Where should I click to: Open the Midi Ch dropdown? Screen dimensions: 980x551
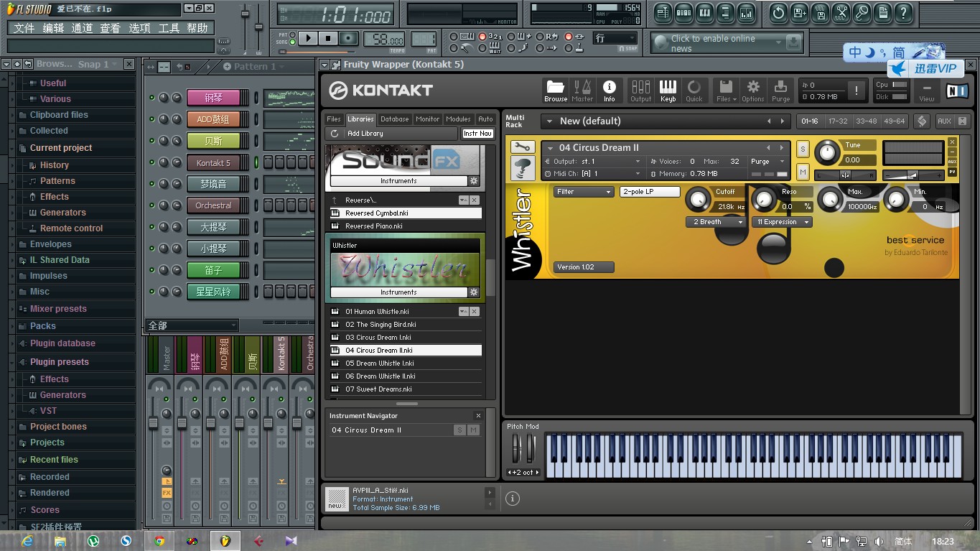(593, 174)
